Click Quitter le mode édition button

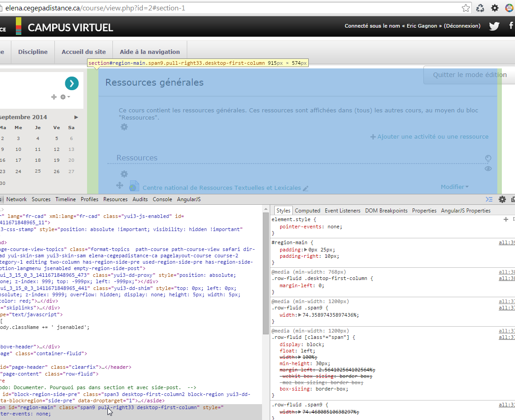pos(469,75)
